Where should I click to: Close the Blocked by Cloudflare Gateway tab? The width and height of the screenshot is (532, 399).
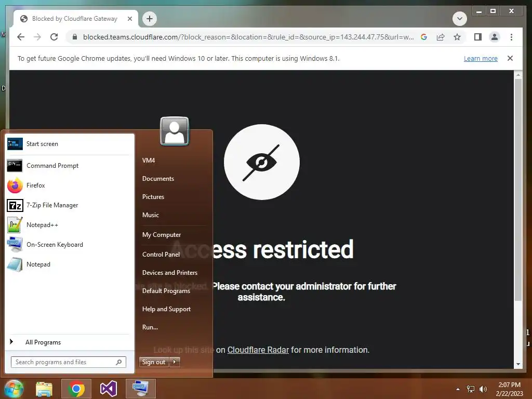[x=129, y=19]
